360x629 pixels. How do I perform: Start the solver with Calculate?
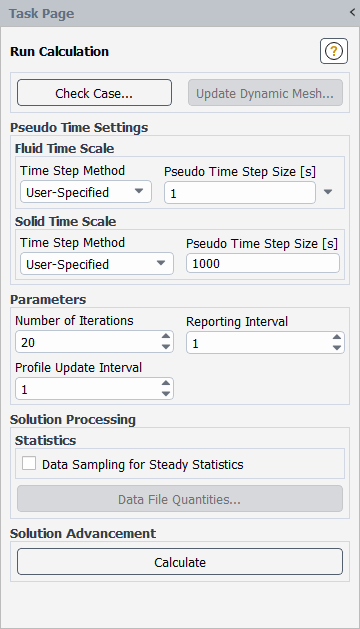(x=180, y=562)
